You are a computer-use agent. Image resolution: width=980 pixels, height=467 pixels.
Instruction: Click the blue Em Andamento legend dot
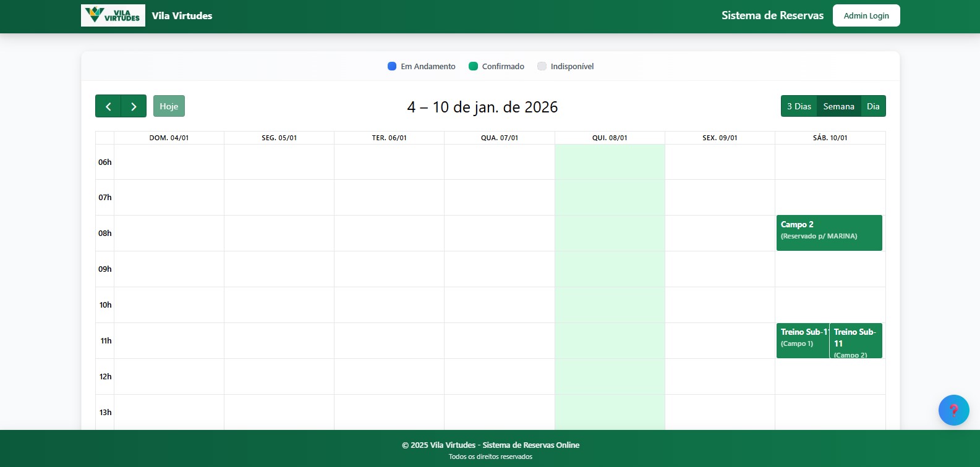(392, 66)
